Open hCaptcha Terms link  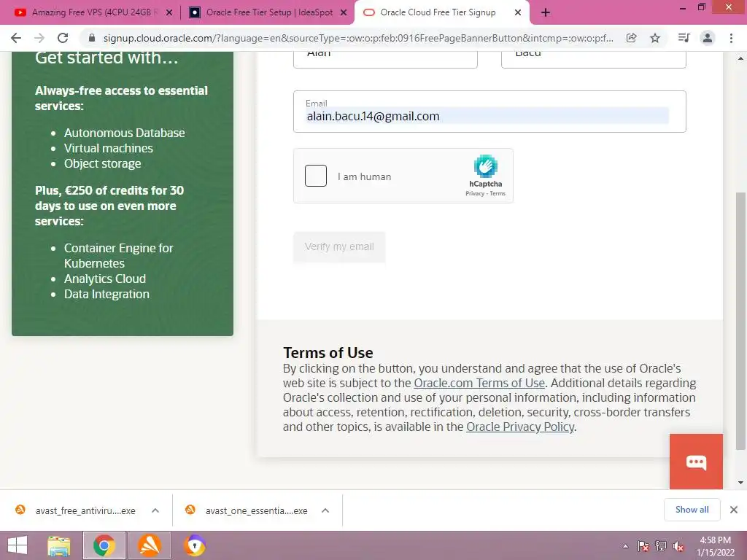coord(498,193)
